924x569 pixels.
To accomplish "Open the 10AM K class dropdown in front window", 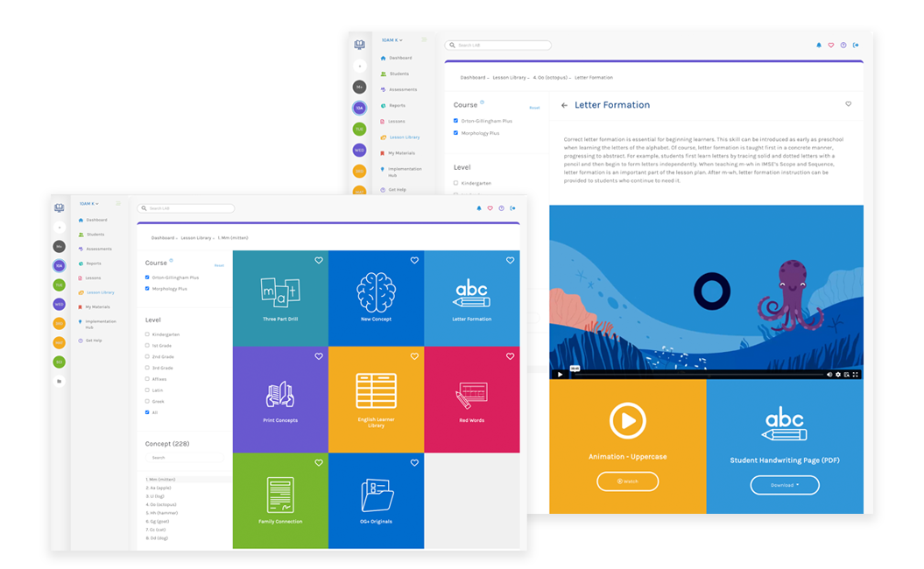I will [x=89, y=204].
